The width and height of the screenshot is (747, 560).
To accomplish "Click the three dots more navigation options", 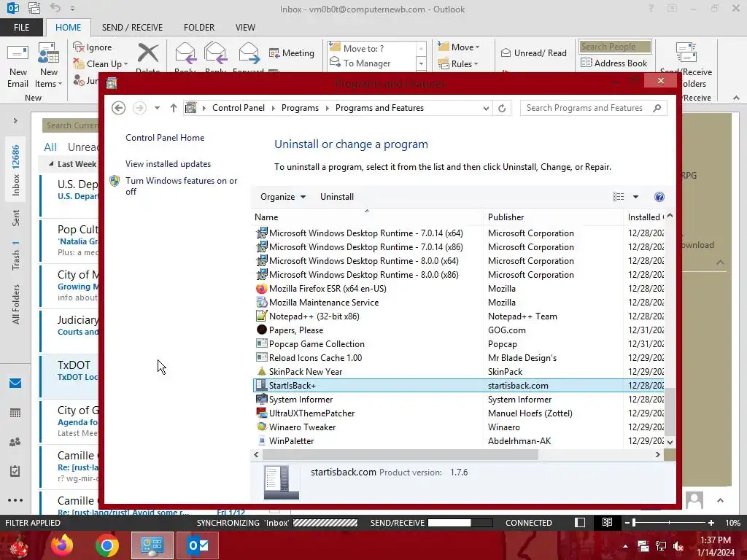I will [15, 500].
